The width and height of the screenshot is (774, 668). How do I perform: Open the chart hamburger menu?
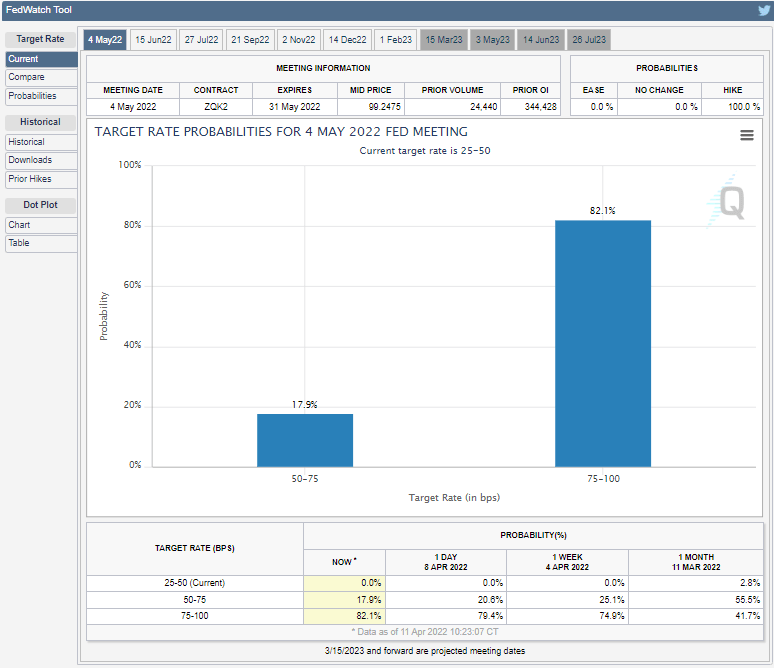(746, 136)
